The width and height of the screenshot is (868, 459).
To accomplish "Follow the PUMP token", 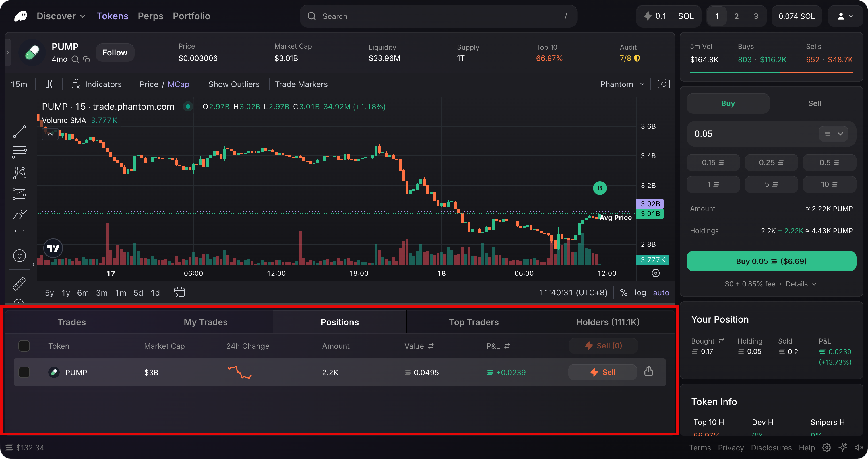I will (115, 52).
